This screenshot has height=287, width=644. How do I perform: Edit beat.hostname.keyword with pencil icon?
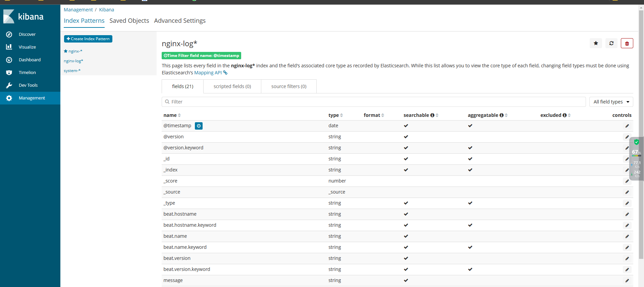(x=627, y=225)
